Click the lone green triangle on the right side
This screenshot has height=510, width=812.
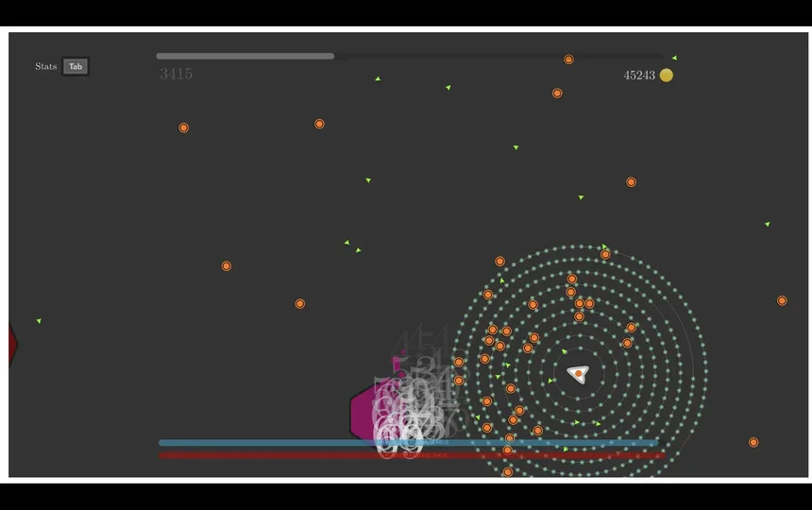[x=767, y=224]
